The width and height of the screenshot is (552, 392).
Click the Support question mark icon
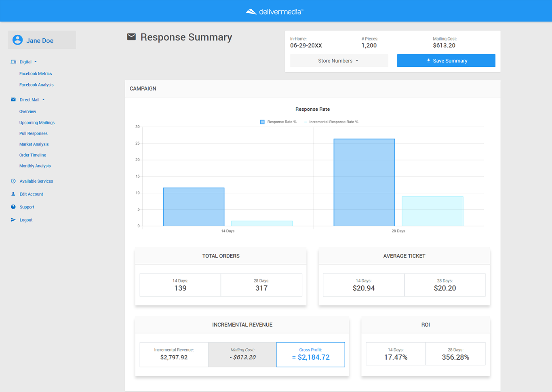coord(13,207)
